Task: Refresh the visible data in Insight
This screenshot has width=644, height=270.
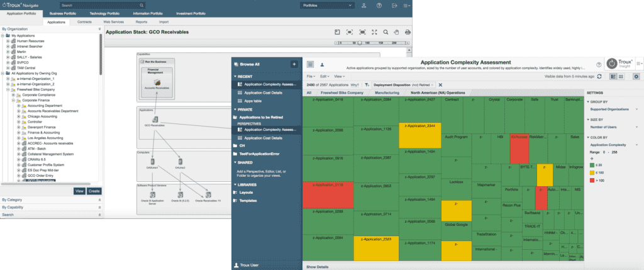Action: (599, 76)
